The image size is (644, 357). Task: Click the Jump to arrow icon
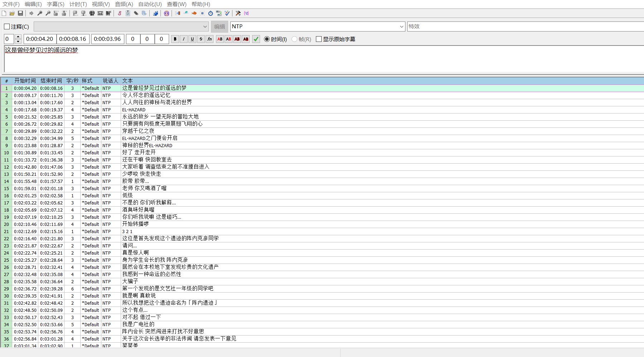32,13
